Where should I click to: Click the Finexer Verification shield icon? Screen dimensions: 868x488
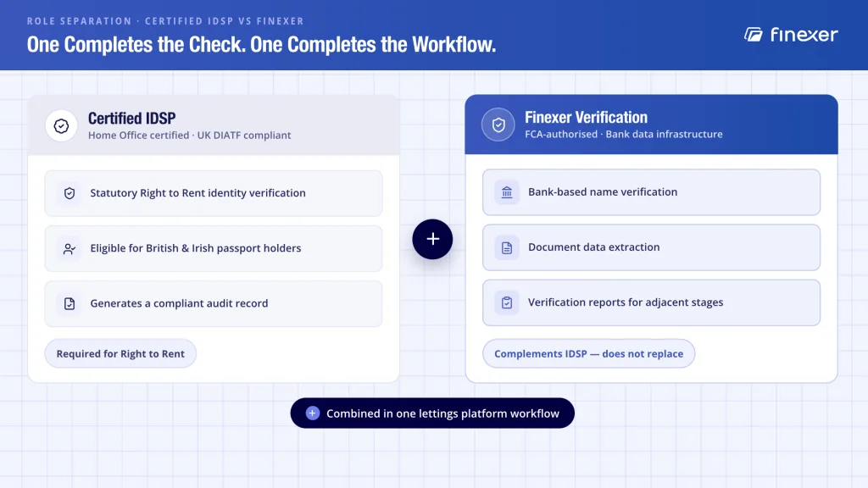498,125
